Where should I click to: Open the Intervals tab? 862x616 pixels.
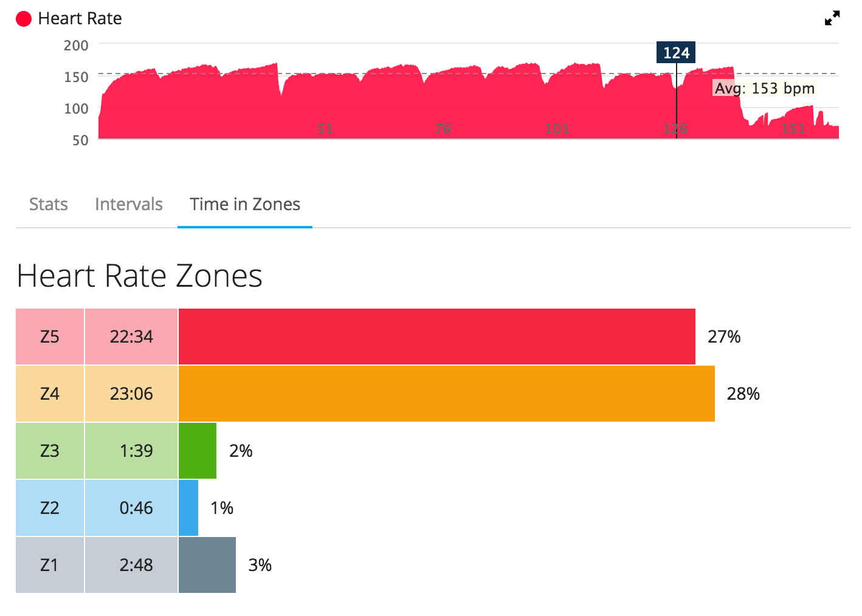[129, 204]
